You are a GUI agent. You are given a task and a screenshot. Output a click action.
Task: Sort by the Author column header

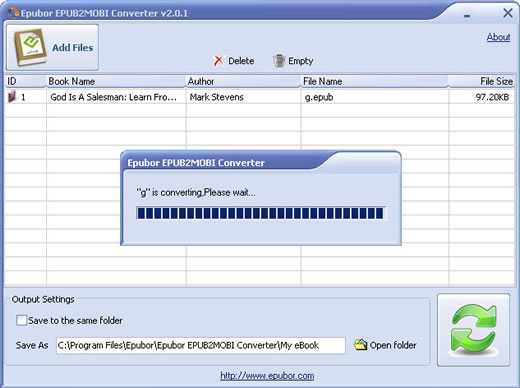243,81
